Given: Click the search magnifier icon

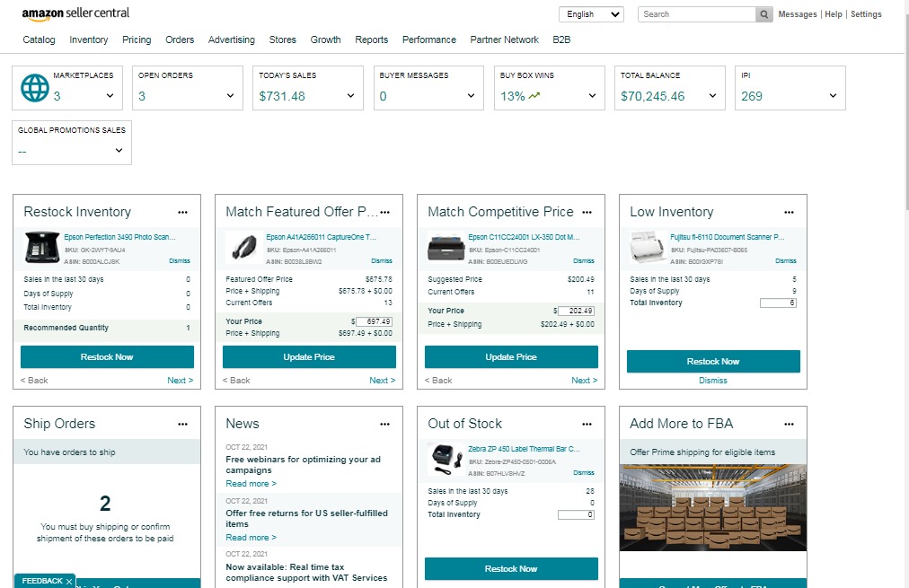Looking at the screenshot, I should point(764,14).
